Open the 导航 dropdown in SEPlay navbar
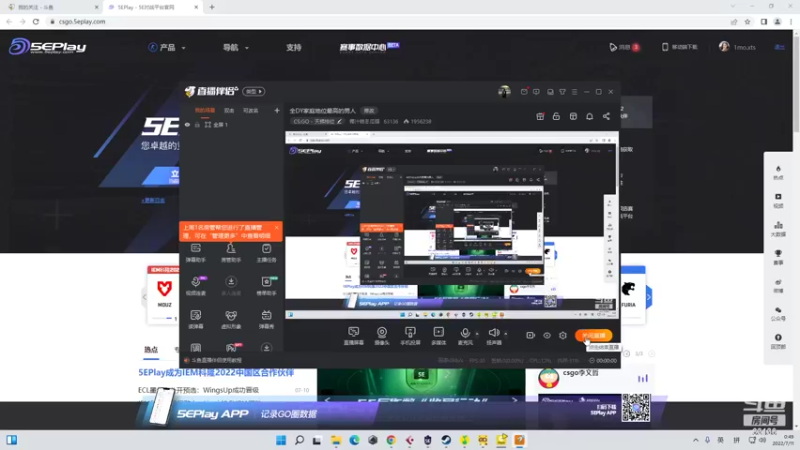800x450 pixels. (x=236, y=47)
